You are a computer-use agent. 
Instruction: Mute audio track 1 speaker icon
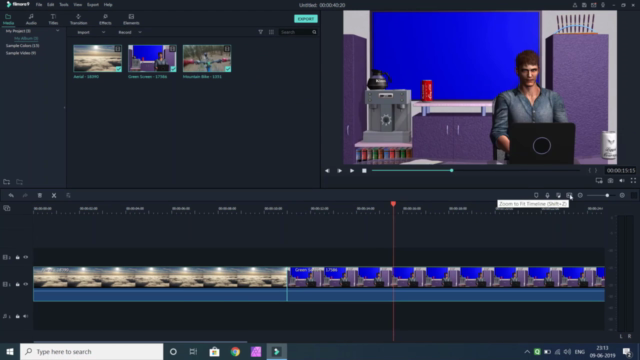[26, 316]
